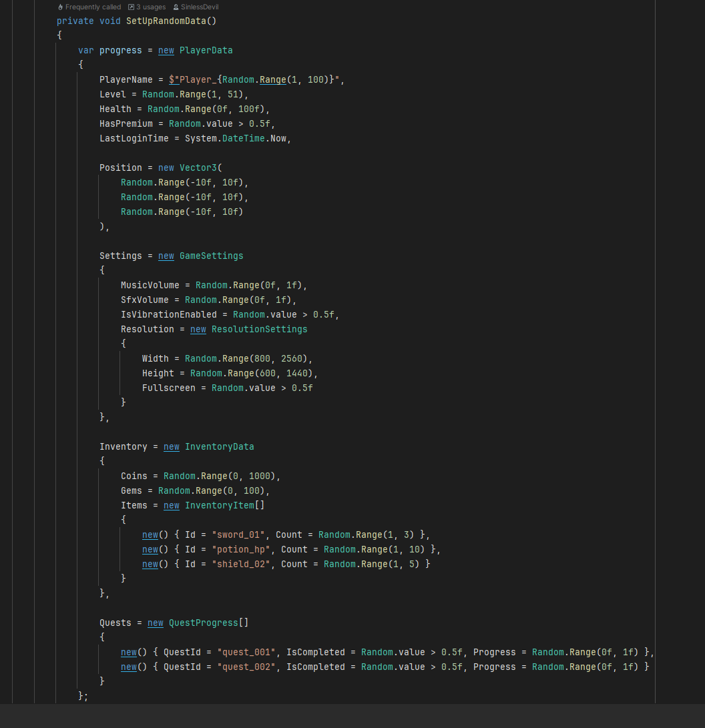The image size is (705, 728).
Task: Click Progress on the quest_001 line
Action: coord(495,653)
